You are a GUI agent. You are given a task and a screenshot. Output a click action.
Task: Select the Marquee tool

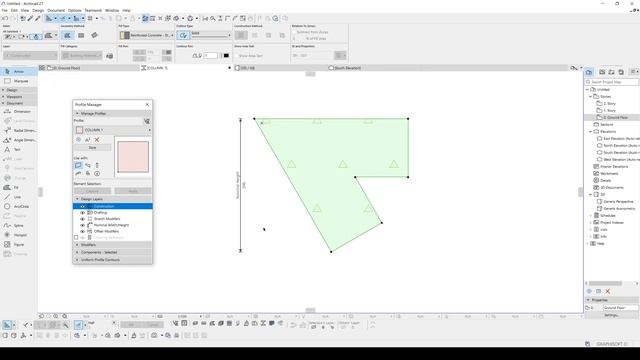[19, 81]
